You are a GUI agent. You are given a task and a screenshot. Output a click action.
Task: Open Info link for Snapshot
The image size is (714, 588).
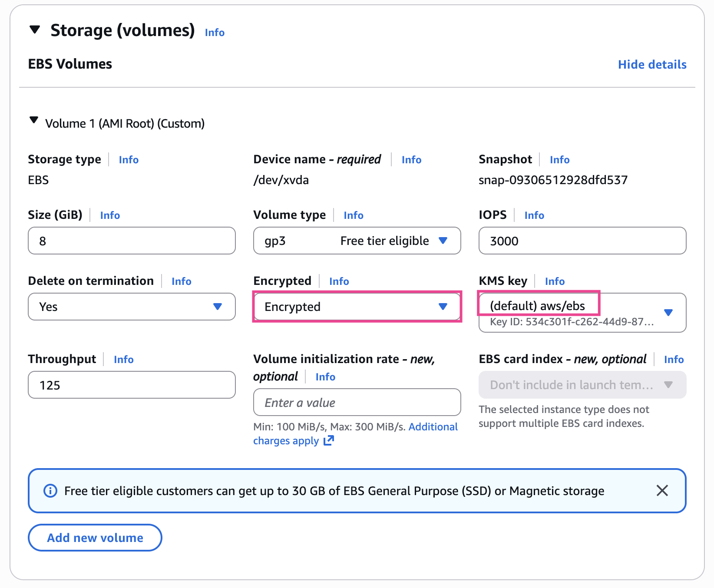click(x=559, y=160)
